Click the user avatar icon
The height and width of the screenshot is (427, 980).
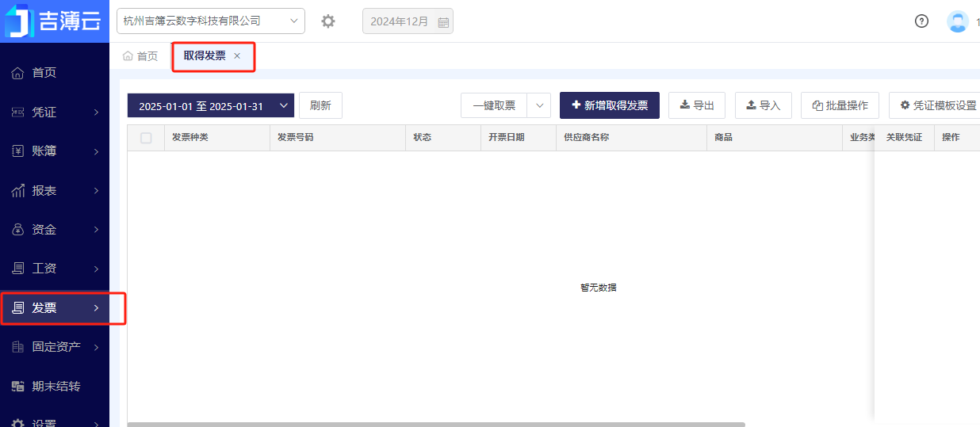click(x=958, y=21)
